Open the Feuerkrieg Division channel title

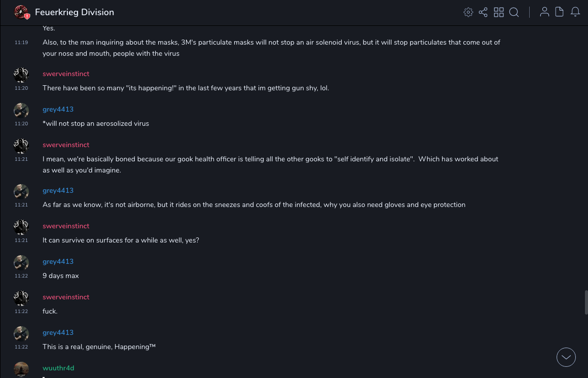pyautogui.click(x=75, y=12)
